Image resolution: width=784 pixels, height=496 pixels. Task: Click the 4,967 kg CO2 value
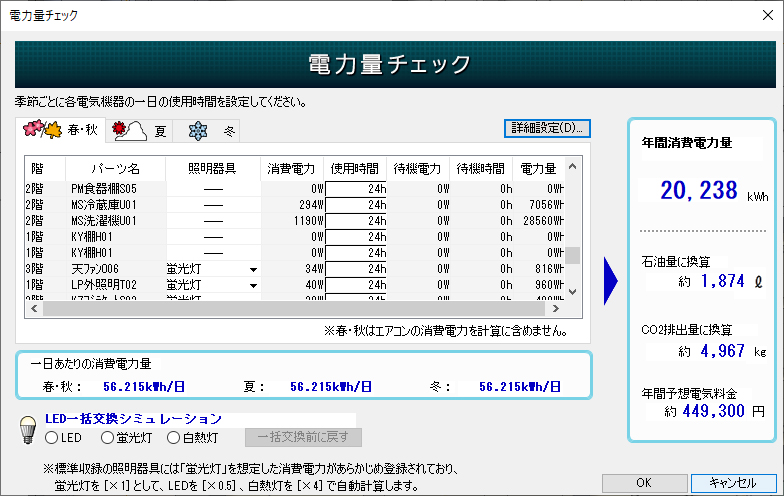point(722,351)
